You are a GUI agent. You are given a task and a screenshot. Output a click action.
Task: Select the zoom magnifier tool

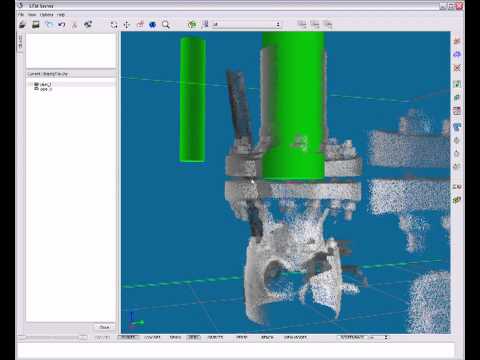pyautogui.click(x=166, y=24)
